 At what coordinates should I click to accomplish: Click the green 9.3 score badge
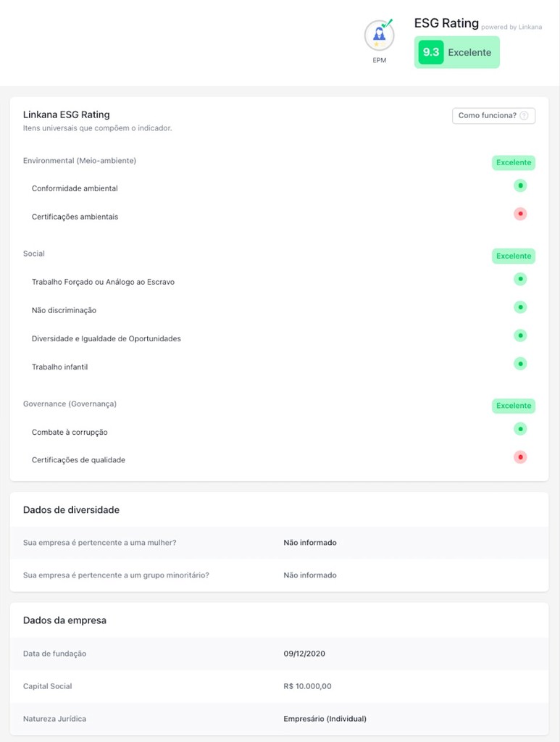point(430,51)
